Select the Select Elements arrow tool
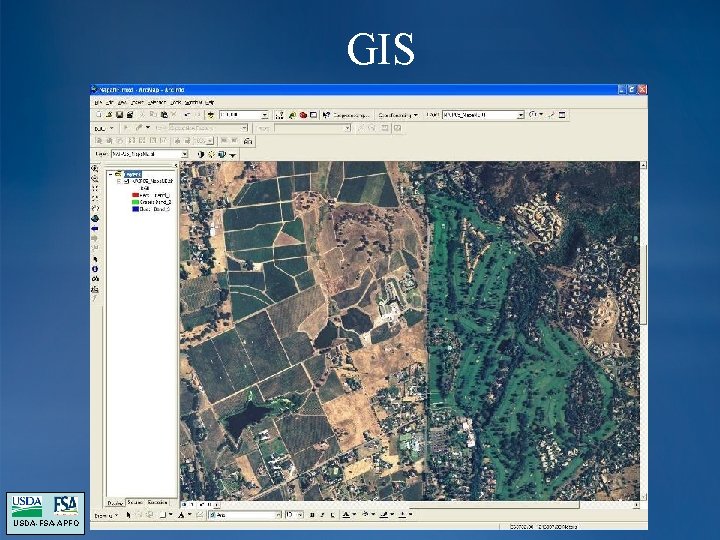This screenshot has height=540, width=720. point(95,259)
